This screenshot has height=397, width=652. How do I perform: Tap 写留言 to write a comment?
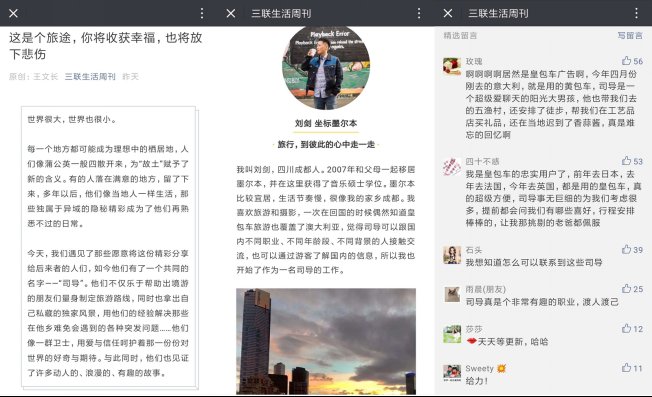tap(630, 36)
